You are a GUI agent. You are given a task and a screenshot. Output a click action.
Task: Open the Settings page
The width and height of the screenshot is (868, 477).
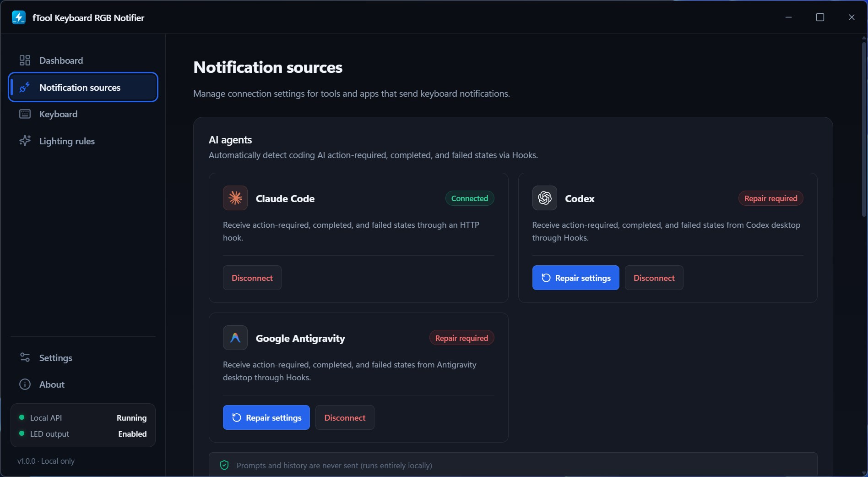[83, 357]
